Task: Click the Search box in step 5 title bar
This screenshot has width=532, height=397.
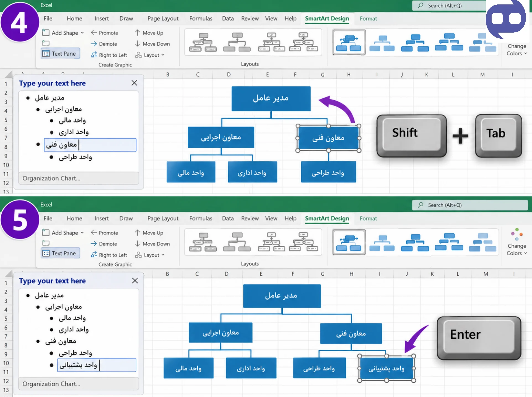Action: 470,205
